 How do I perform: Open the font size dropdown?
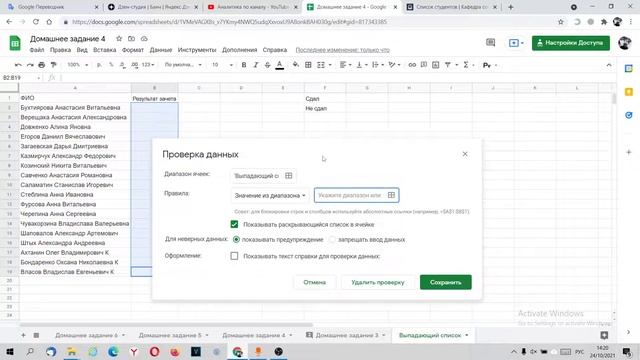(x=222, y=65)
